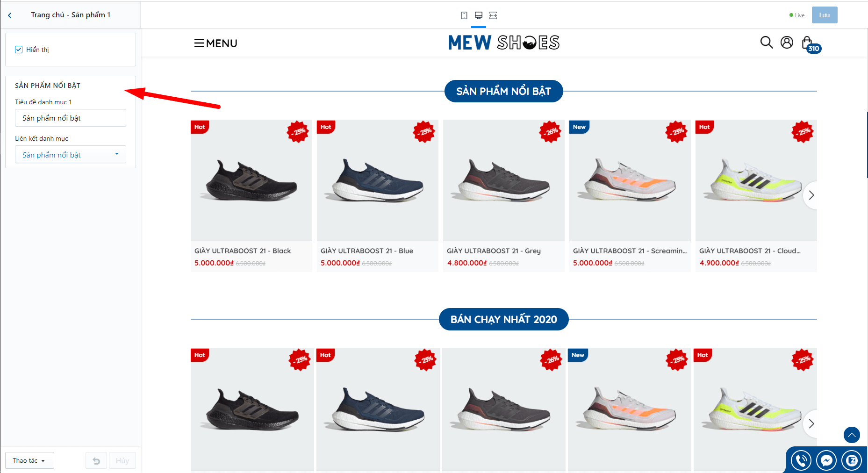
Task: Open the search magnifier icon
Action: pos(767,43)
